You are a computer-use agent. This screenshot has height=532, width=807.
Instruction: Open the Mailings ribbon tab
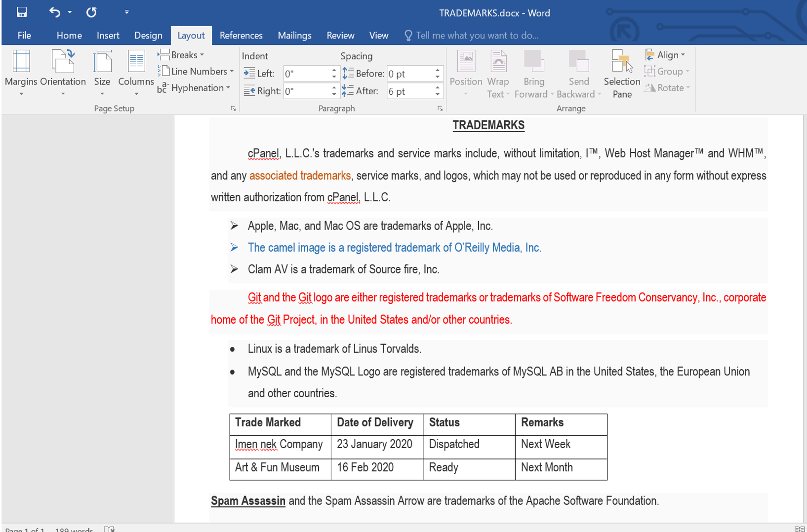294,35
